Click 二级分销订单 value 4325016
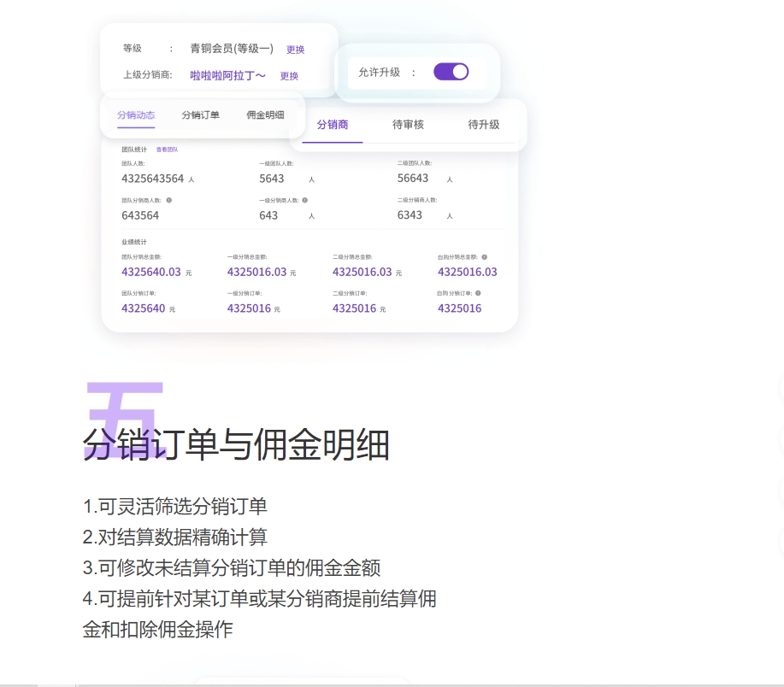Screen dimensions: 784x687 pyautogui.click(x=355, y=308)
